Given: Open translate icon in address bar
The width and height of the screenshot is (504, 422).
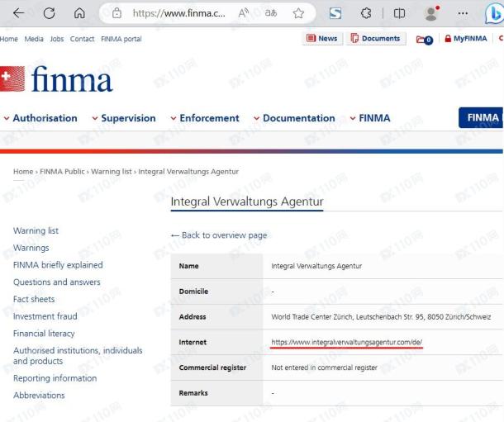Looking at the screenshot, I should pos(271,13).
